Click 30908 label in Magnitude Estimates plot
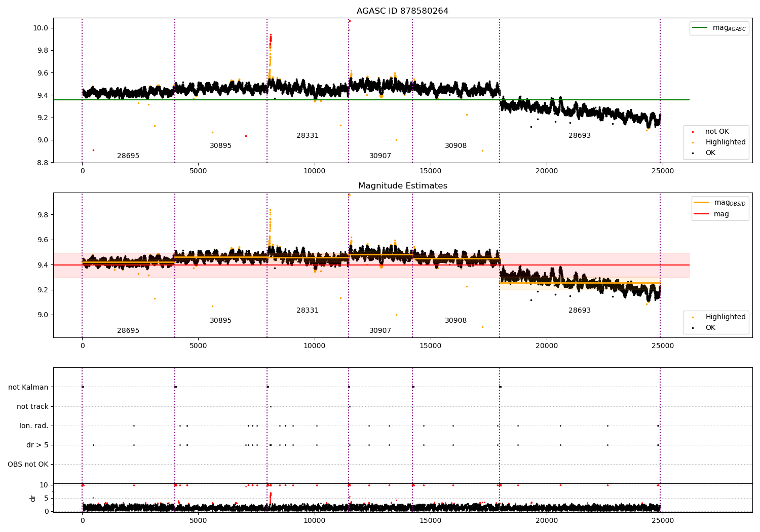The width and height of the screenshot is (760, 532). pos(455,321)
